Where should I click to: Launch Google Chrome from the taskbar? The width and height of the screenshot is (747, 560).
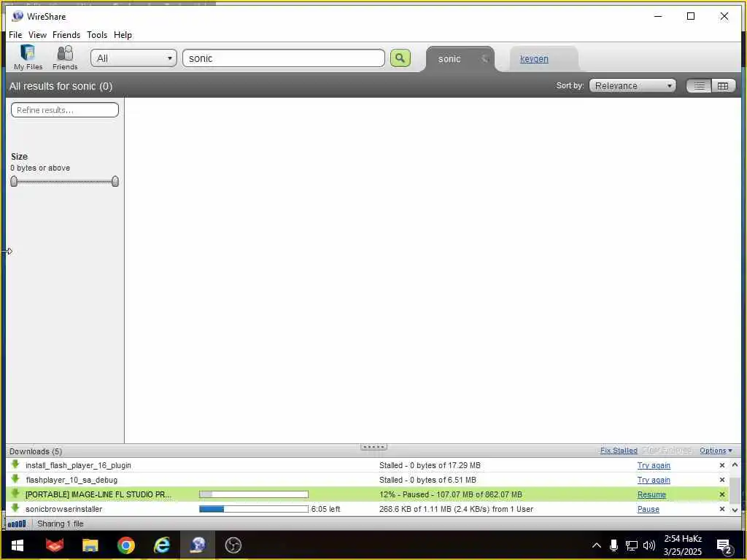[x=126, y=545]
